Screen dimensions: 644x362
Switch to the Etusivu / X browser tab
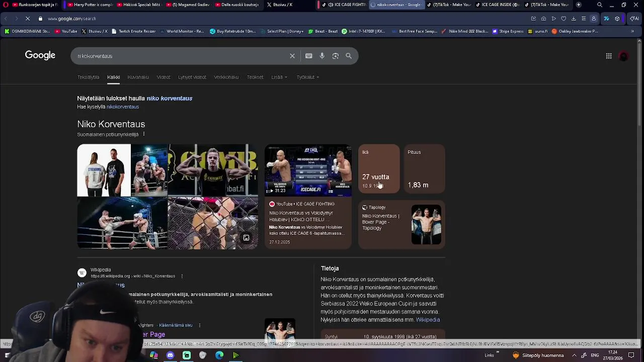pyautogui.click(x=288, y=5)
